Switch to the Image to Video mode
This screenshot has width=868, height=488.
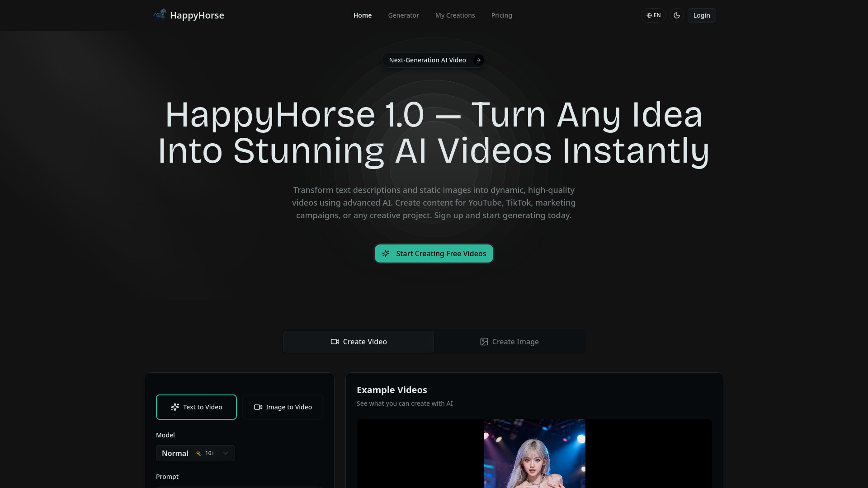(283, 407)
